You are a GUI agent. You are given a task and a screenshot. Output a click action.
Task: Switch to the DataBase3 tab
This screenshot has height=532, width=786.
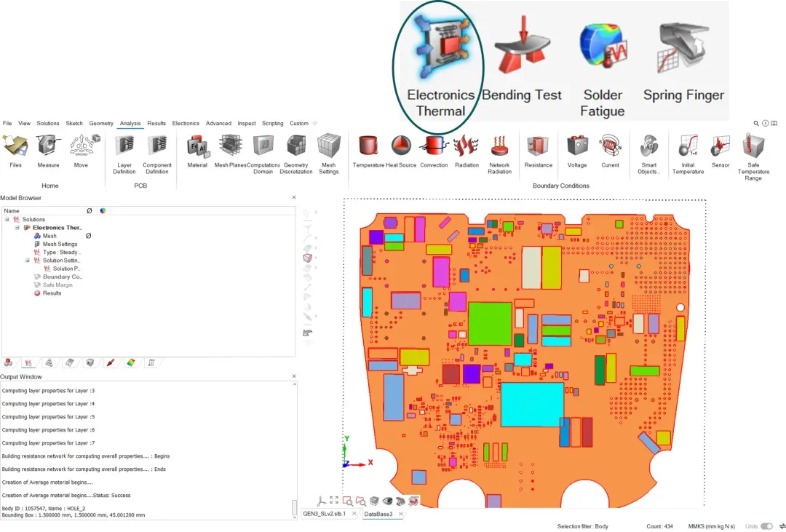(378, 514)
